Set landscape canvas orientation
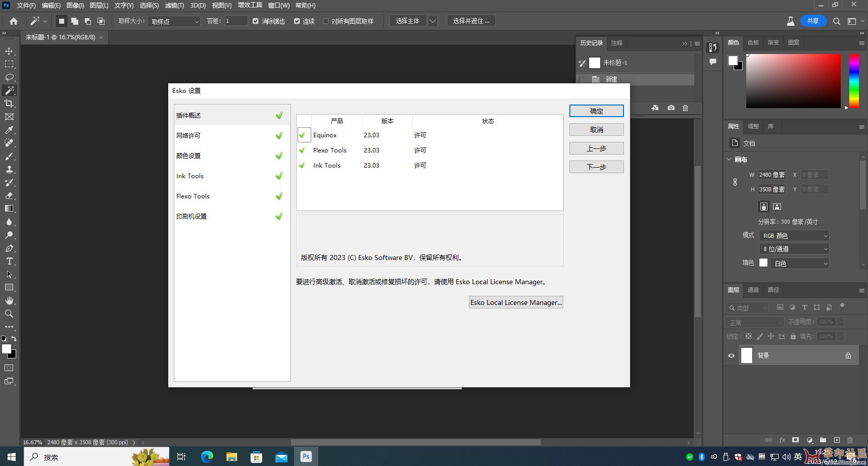868x466 pixels. point(777,206)
